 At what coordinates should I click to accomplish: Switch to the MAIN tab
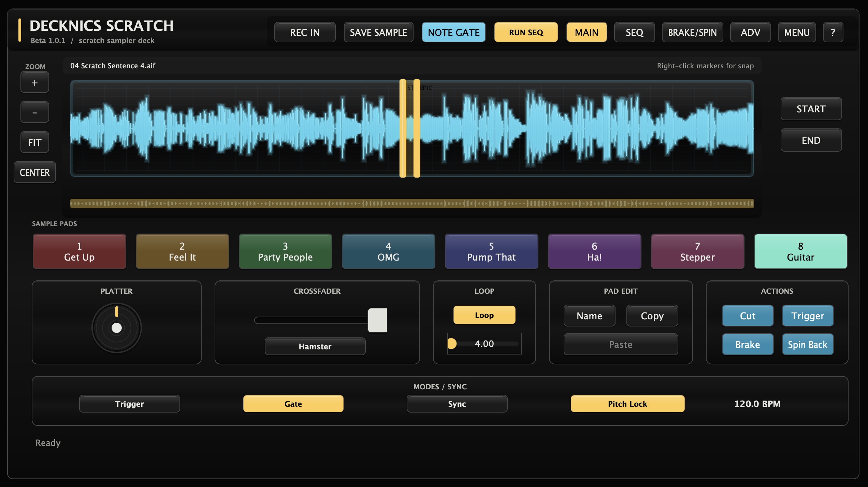click(x=587, y=32)
